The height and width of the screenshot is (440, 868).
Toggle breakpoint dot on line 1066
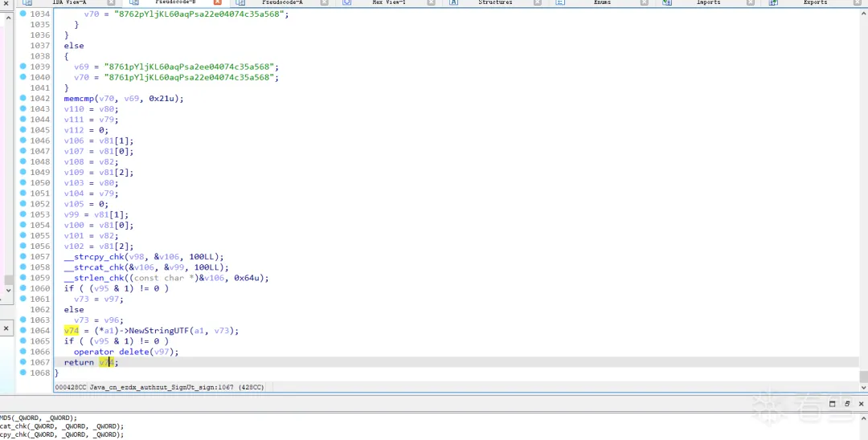[x=23, y=352]
